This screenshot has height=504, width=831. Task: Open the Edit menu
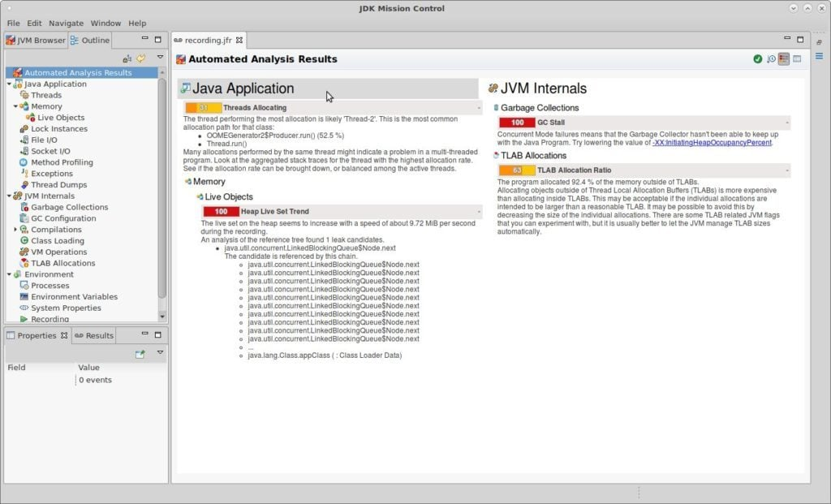point(34,24)
